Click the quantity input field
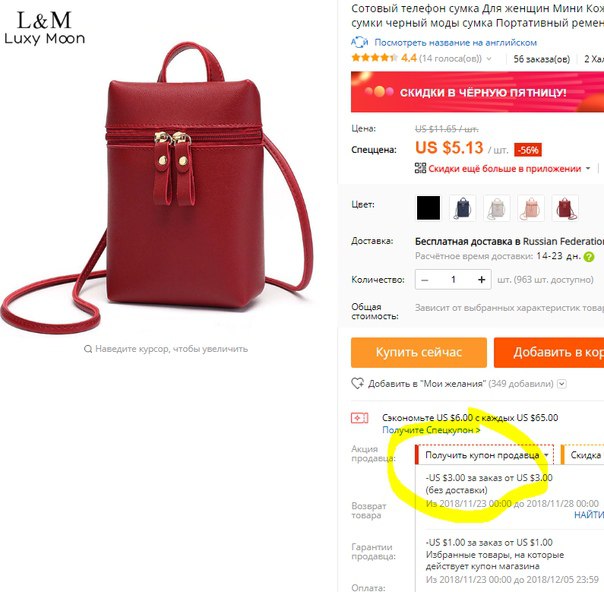 click(453, 280)
